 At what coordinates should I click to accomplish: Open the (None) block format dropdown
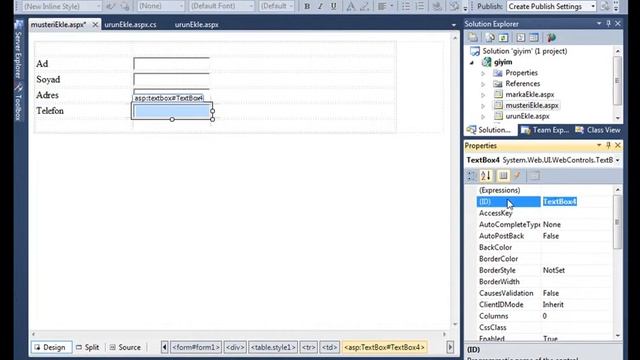pos(181,6)
